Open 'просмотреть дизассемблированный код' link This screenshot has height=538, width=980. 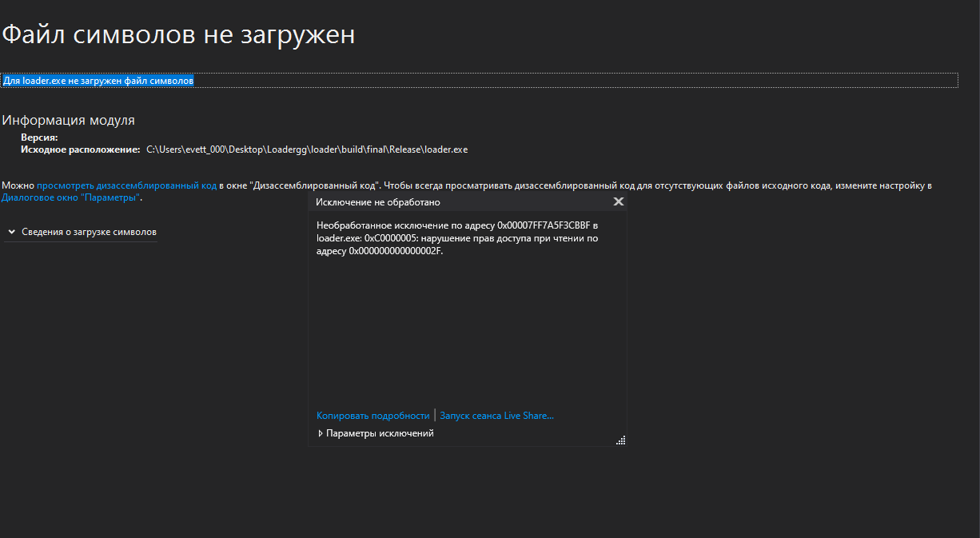tap(126, 185)
